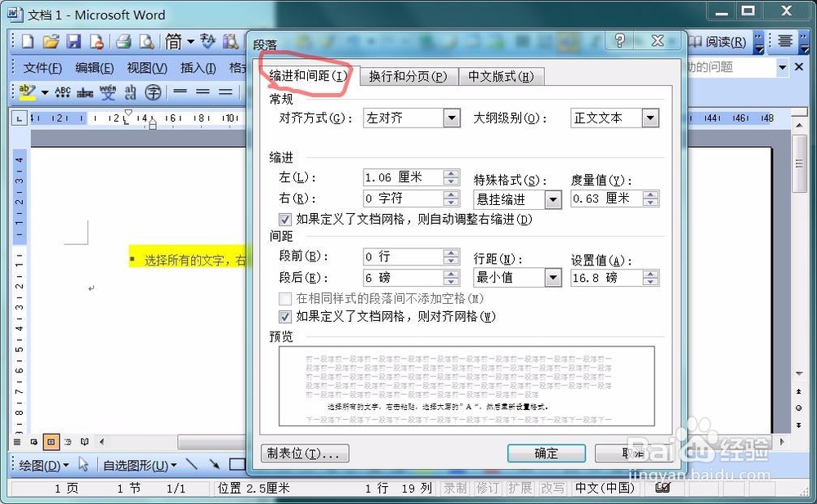Switch to web layout view icon
The image size is (817, 504).
[33, 442]
